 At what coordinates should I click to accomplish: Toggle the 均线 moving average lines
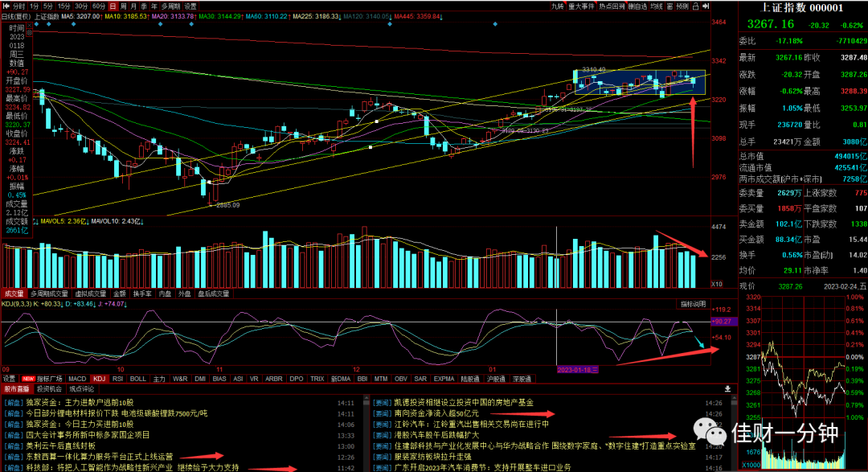657,6
